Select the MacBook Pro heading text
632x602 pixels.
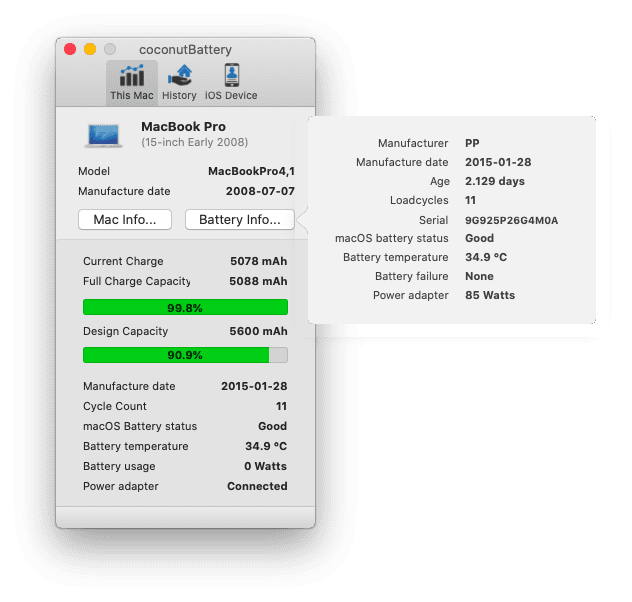pyautogui.click(x=183, y=127)
